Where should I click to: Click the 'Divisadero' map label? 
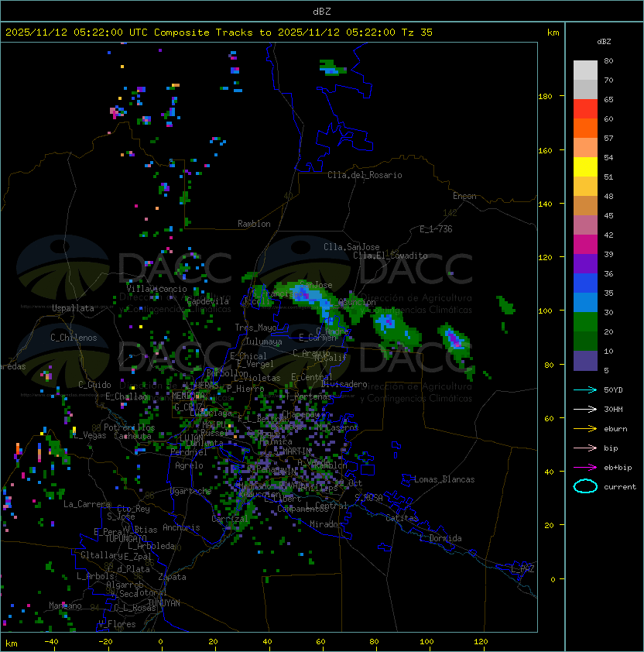tap(344, 384)
